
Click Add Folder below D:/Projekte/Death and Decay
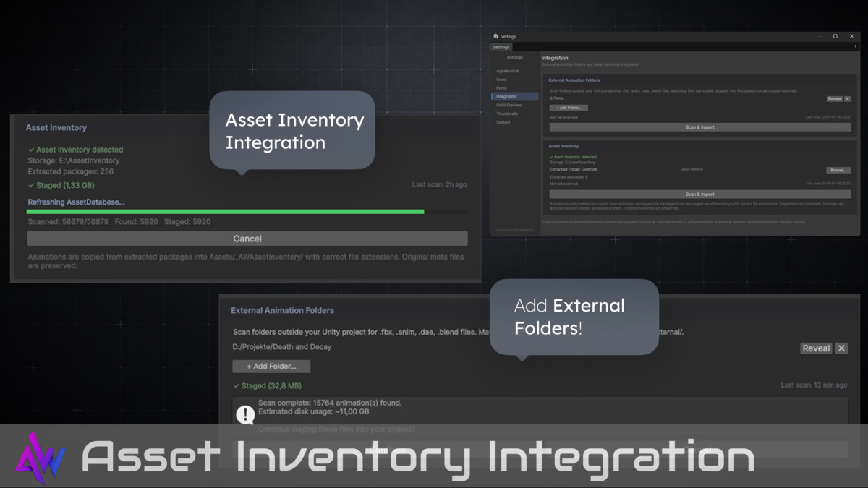(271, 367)
